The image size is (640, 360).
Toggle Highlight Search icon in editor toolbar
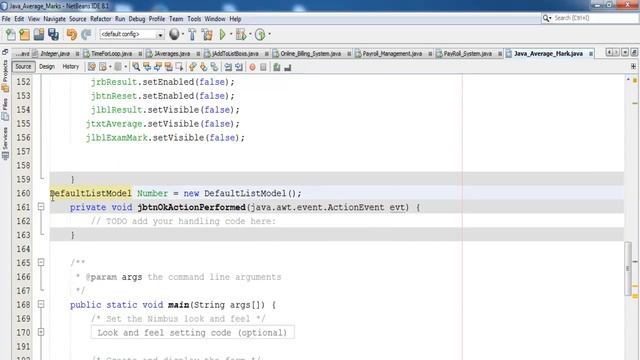click(168, 67)
